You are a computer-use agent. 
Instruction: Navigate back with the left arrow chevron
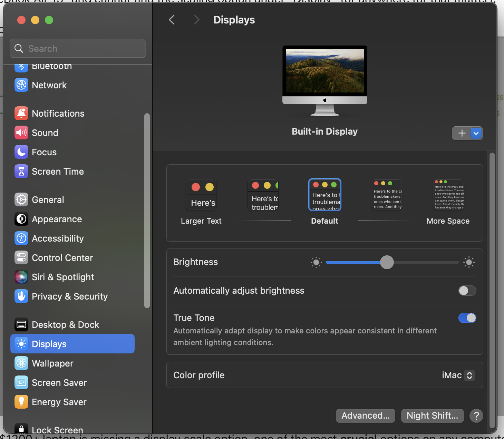(172, 20)
